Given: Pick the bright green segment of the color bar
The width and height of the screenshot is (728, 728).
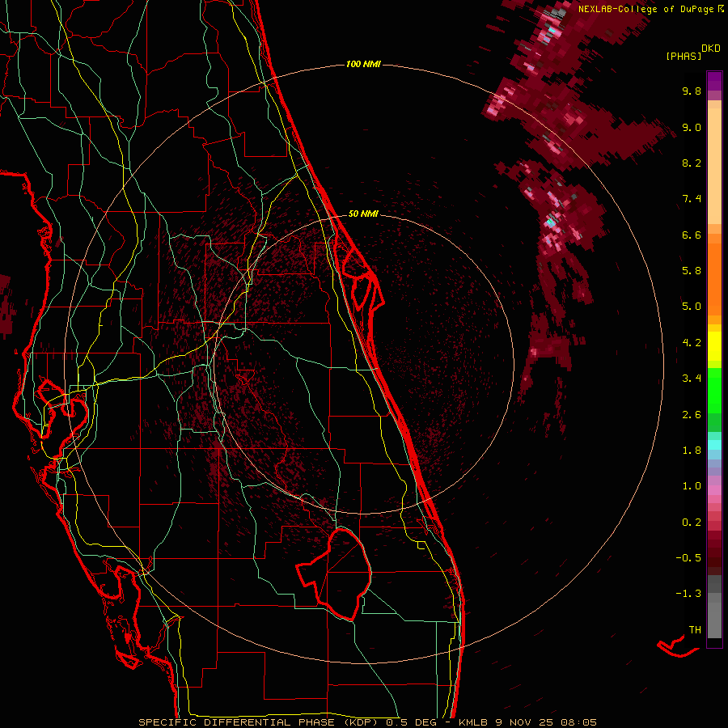Looking at the screenshot, I should tap(714, 389).
